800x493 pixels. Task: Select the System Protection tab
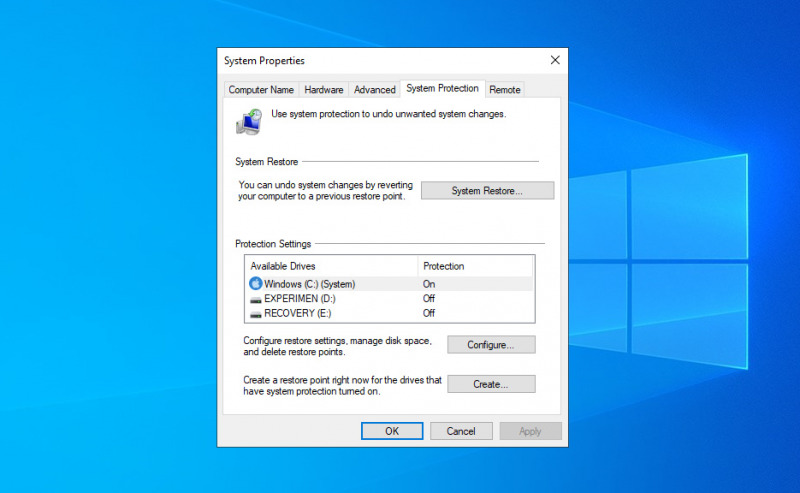[443, 89]
